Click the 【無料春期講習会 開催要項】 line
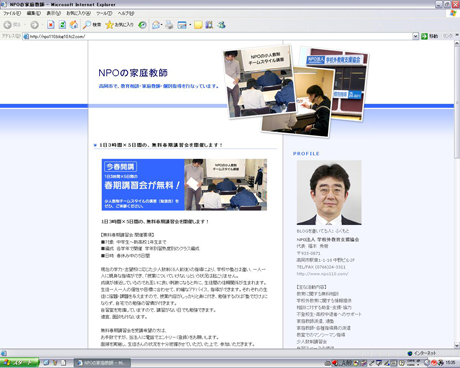The width and height of the screenshot is (460, 368). [x=127, y=235]
